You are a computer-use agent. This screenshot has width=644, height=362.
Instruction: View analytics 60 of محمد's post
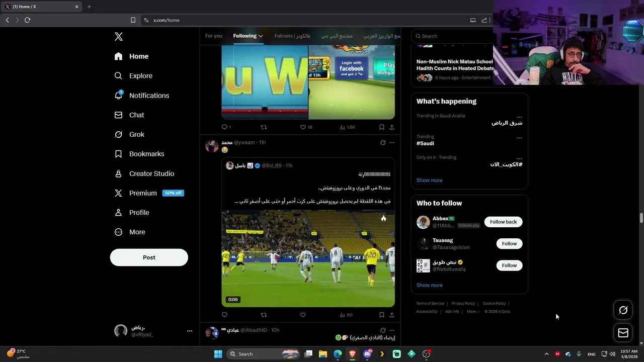pos(346,315)
